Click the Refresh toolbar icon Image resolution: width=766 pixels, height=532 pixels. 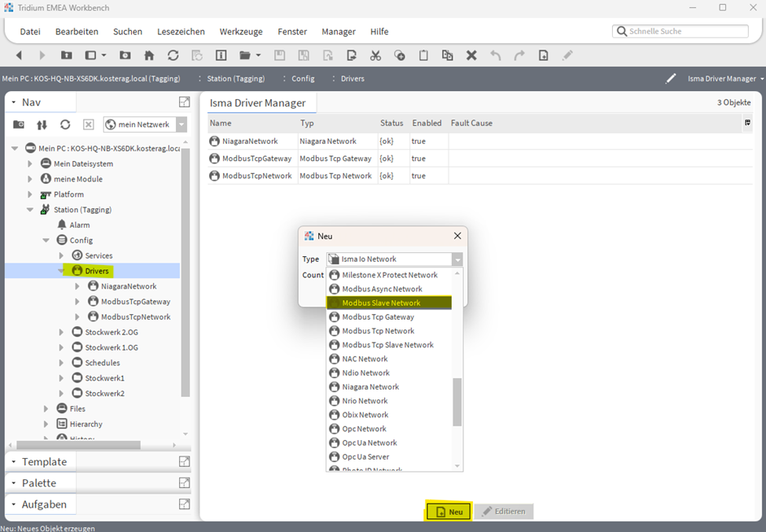pyautogui.click(x=173, y=55)
